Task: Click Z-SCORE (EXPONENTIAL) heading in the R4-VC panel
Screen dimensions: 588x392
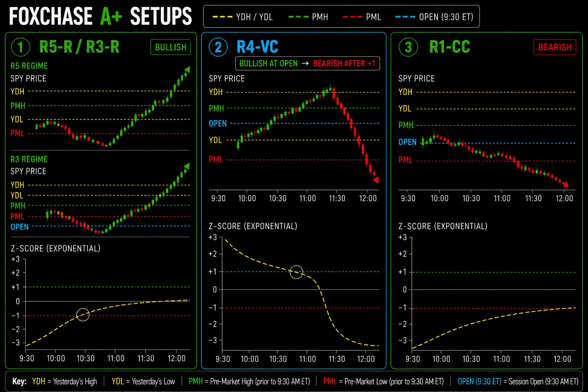Action: click(253, 226)
